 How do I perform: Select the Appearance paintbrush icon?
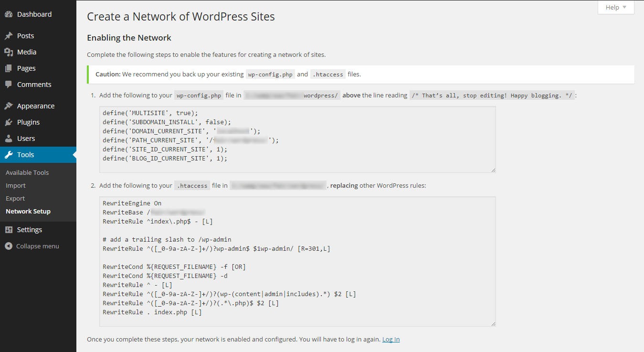10,106
